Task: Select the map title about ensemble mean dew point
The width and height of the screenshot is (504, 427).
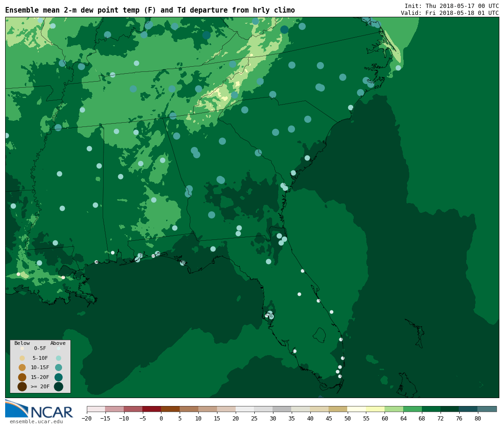Action: pos(150,10)
